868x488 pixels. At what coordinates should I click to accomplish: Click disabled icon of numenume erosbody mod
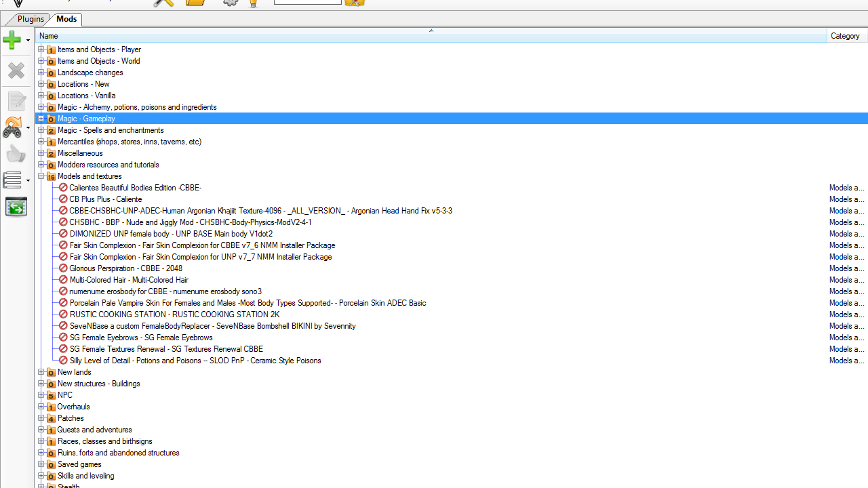pos(63,291)
